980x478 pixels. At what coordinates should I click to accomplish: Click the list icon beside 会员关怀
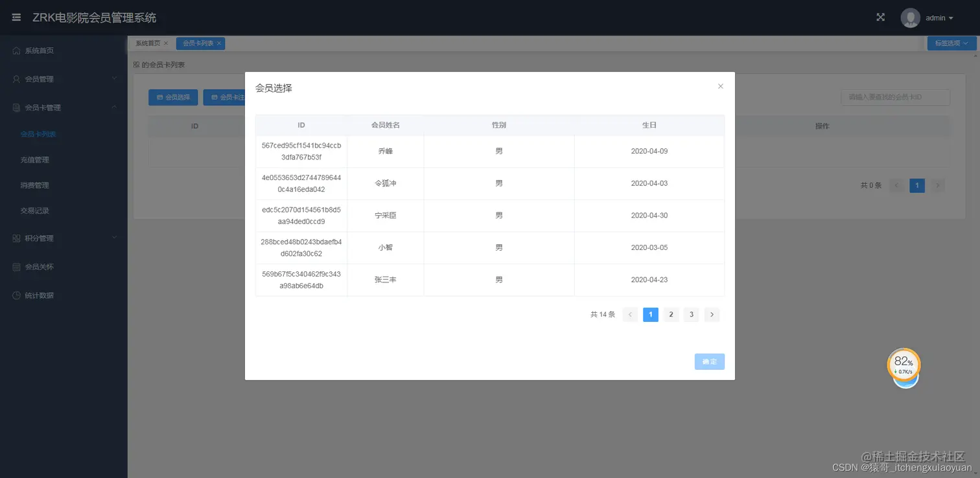point(16,267)
